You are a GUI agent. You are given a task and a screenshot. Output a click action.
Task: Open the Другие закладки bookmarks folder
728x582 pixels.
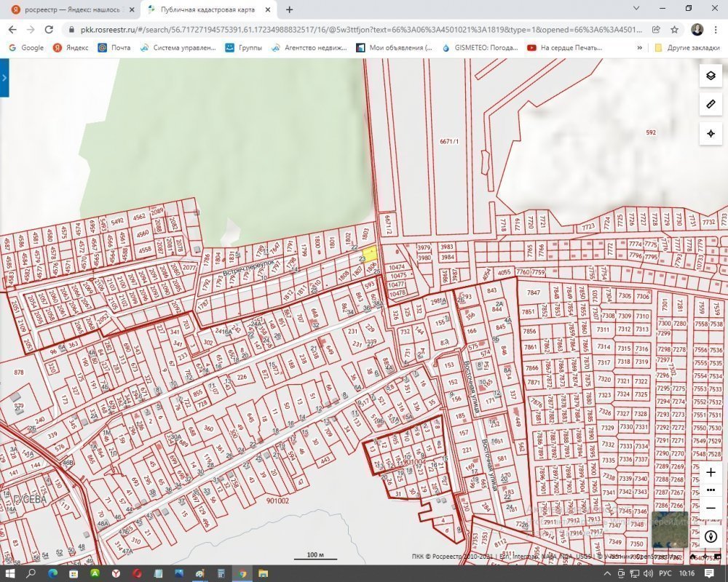pos(687,48)
